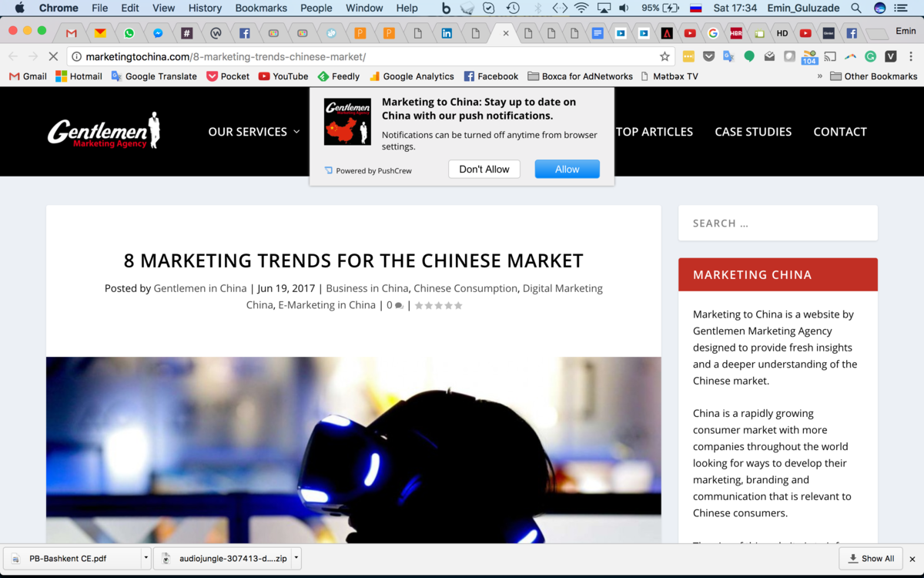Screen dimensions: 924x578
Task: Stop loading the page
Action: [x=54, y=56]
